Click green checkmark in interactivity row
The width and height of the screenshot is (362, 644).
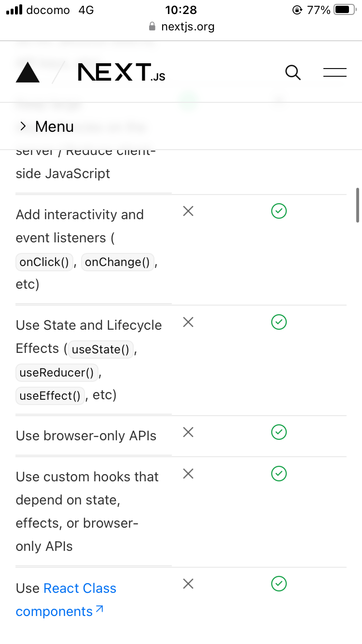pos(279,211)
